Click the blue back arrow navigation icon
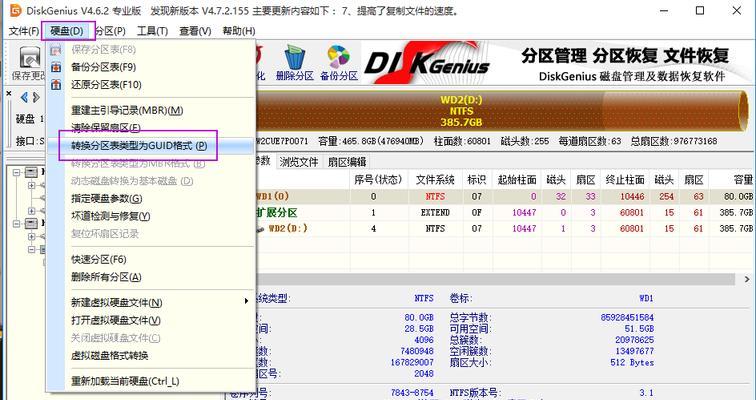 (24, 98)
